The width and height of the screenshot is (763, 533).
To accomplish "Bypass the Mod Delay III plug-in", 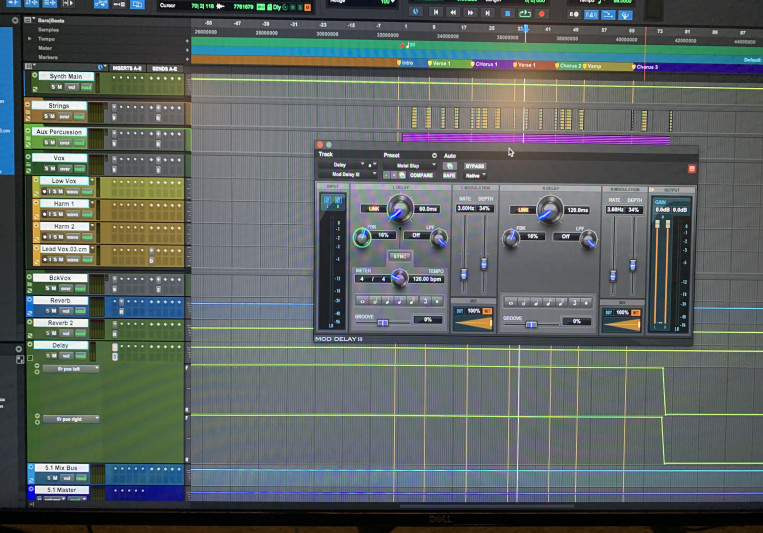I will [474, 166].
